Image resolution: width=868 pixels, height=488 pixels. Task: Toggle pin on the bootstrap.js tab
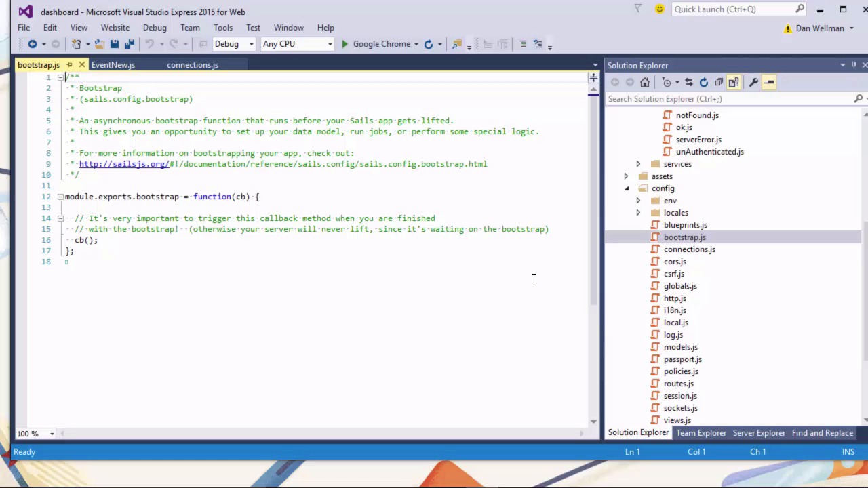click(x=69, y=65)
